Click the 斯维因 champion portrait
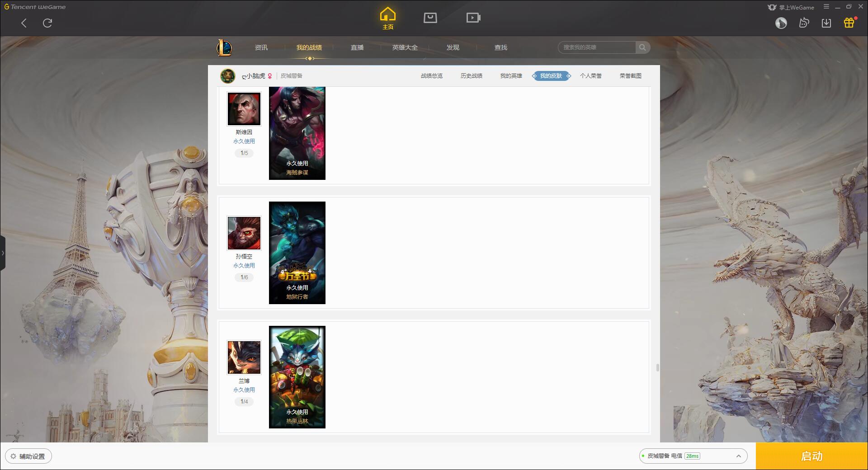 (244, 109)
